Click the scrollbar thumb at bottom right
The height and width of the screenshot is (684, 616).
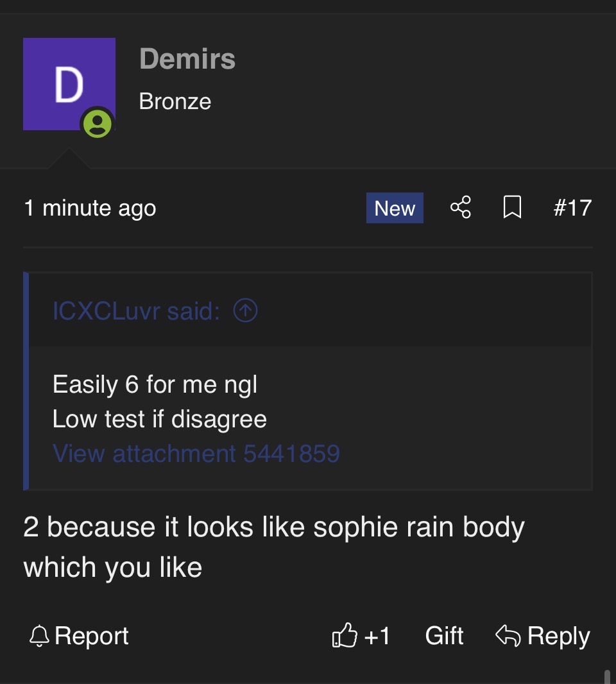coord(607,676)
